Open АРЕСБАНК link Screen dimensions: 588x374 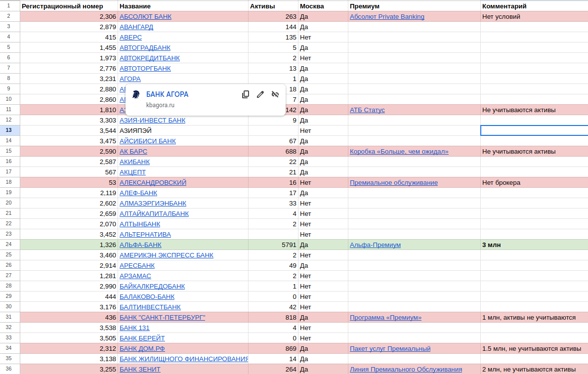click(x=137, y=266)
